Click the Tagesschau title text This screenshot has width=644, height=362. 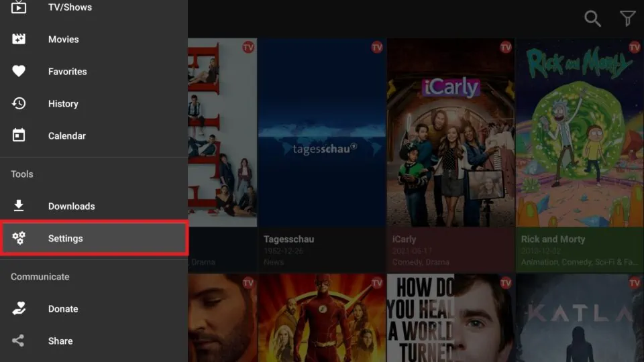point(288,239)
